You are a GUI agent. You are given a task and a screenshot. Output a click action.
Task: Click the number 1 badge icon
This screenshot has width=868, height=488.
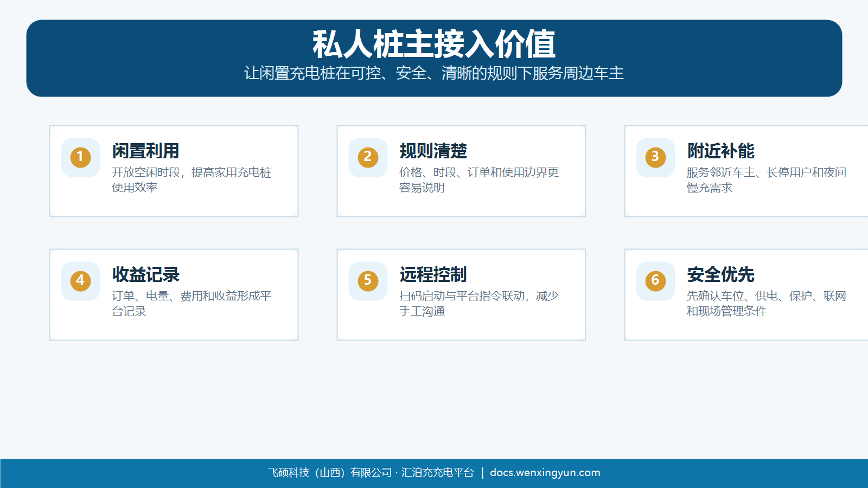click(x=80, y=157)
